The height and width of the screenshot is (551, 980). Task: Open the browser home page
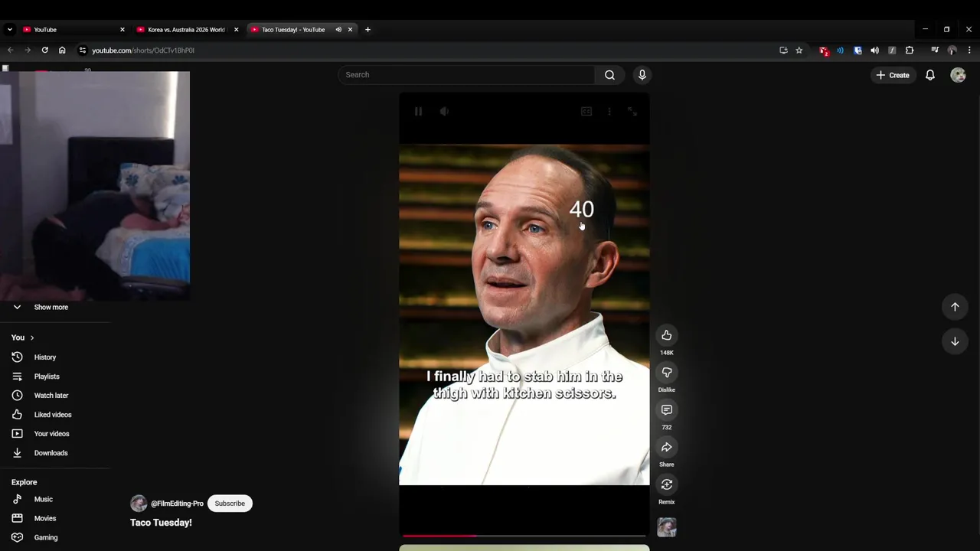tap(62, 51)
